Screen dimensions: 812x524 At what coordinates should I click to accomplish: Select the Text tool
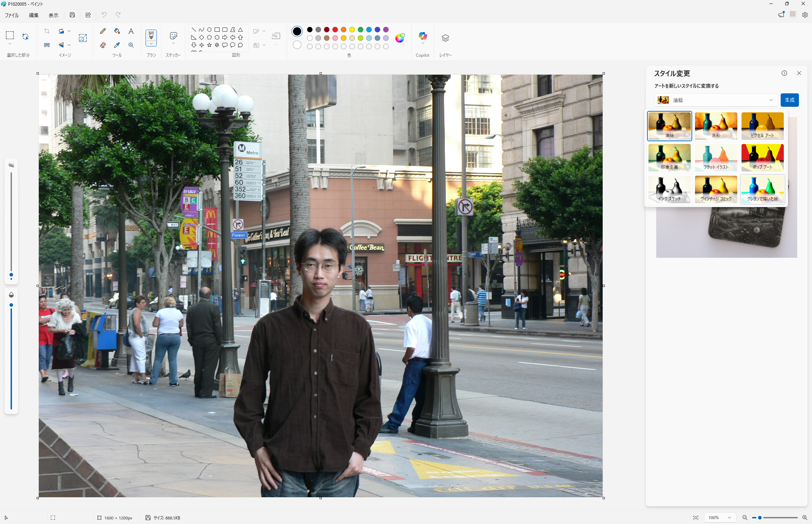coord(131,31)
